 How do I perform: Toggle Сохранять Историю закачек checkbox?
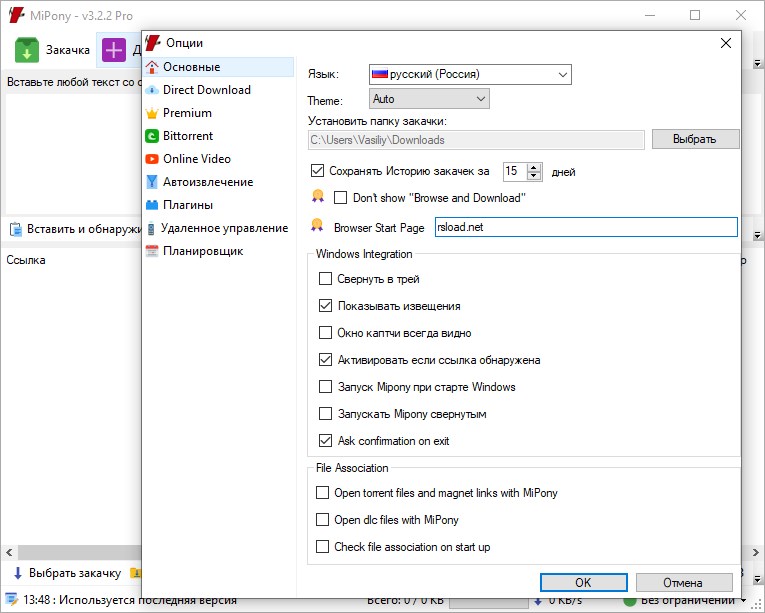pos(317,171)
